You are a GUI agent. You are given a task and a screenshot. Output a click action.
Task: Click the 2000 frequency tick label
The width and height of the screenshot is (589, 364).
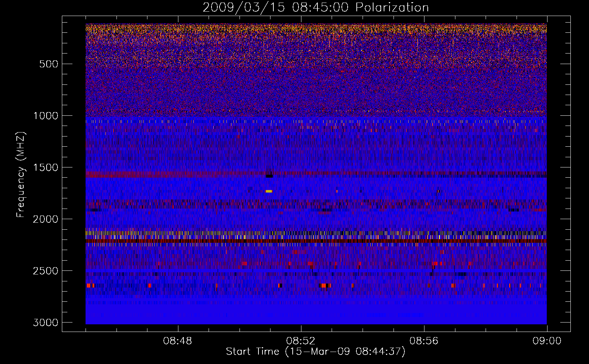point(46,219)
